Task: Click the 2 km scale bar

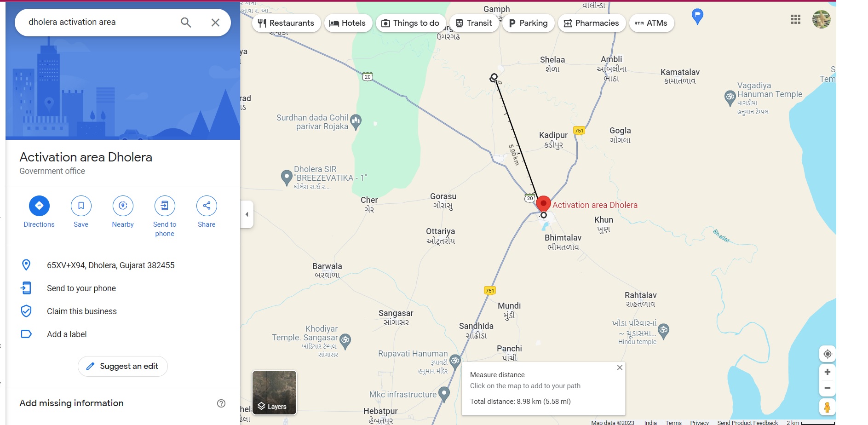Action: pos(811,422)
